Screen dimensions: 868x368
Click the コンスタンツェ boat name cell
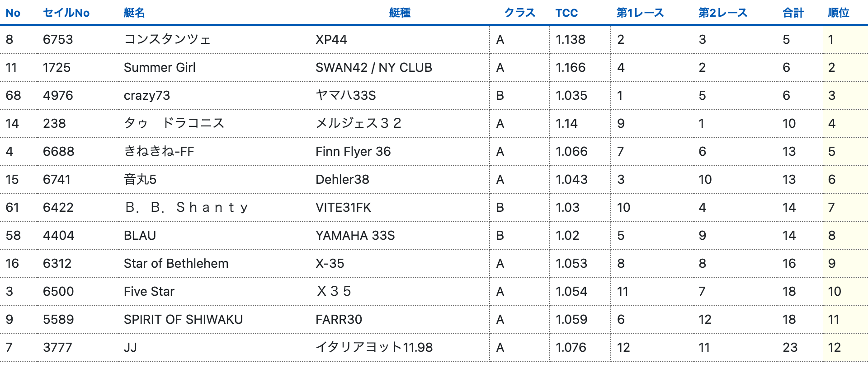pyautogui.click(x=167, y=39)
